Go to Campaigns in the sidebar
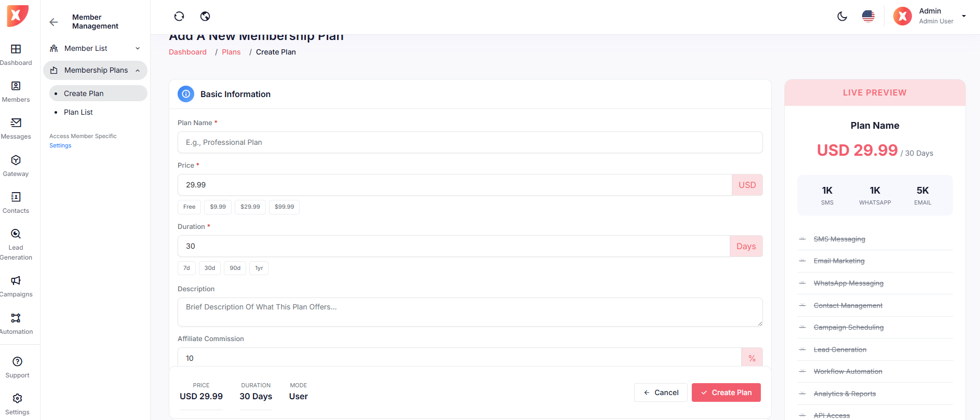Image resolution: width=980 pixels, height=420 pixels. (x=16, y=286)
